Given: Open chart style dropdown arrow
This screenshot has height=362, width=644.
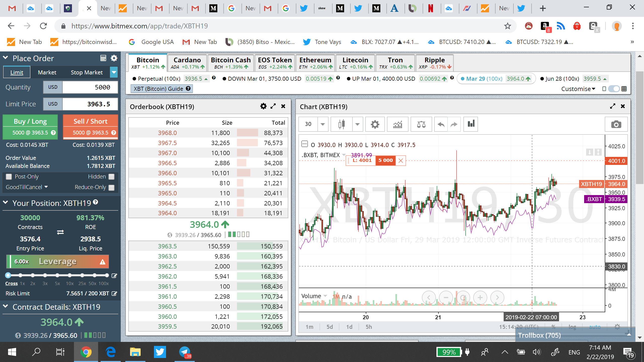Looking at the screenshot, I should tap(357, 124).
